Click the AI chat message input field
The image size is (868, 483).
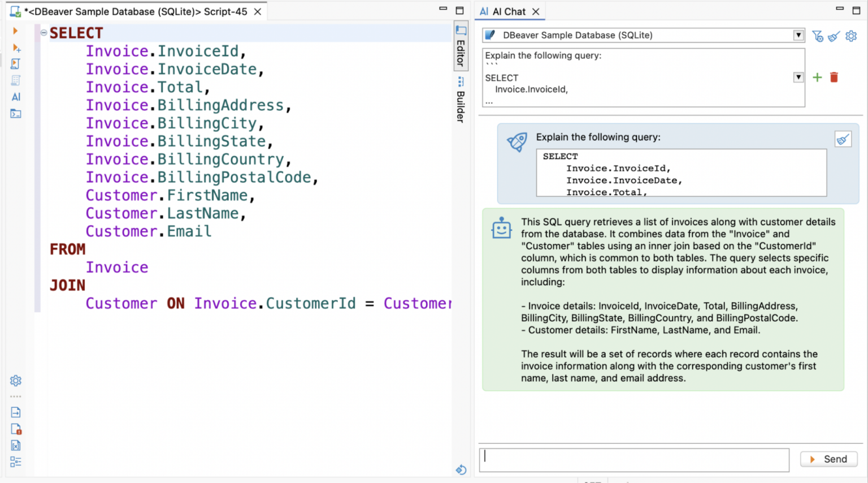point(633,459)
